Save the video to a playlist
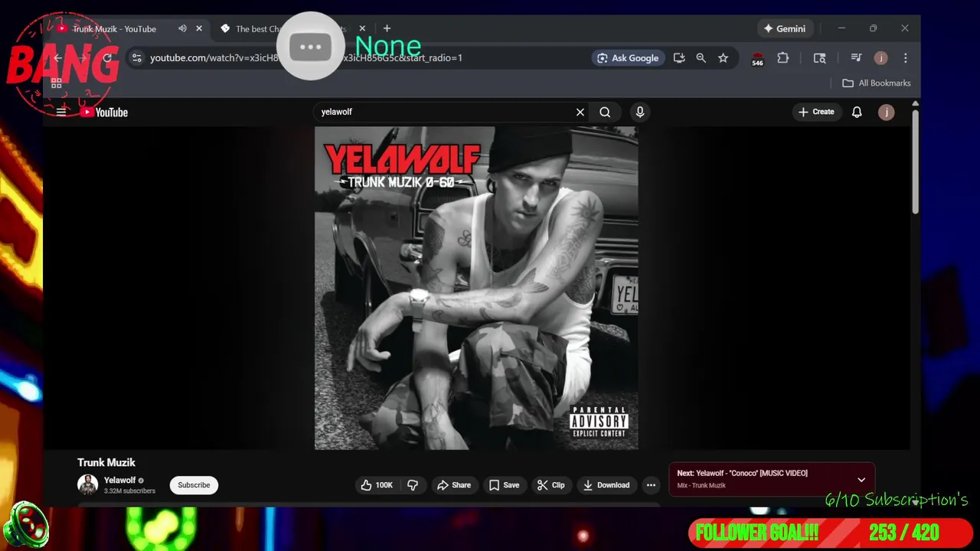This screenshot has width=980, height=551. (504, 485)
